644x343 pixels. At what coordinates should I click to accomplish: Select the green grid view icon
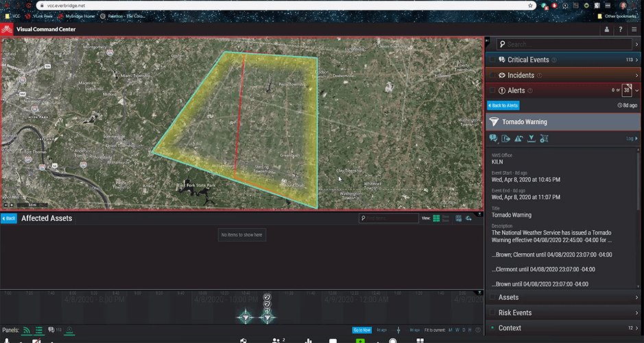coord(436,218)
